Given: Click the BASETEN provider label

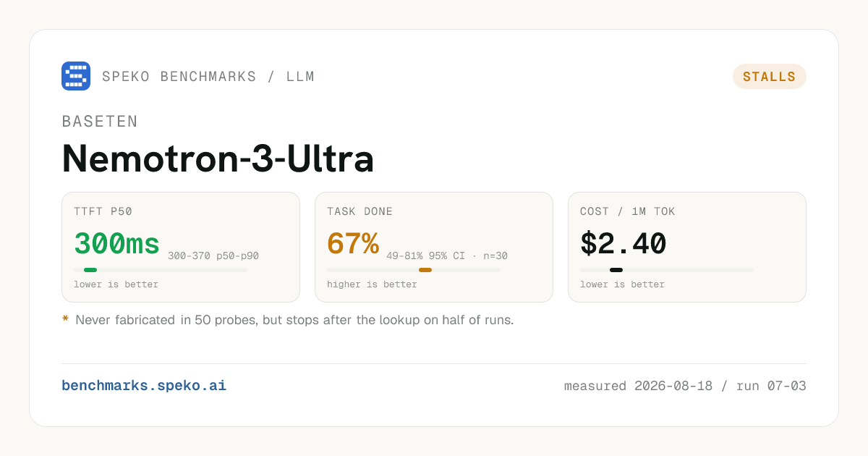Looking at the screenshot, I should pyautogui.click(x=100, y=122).
